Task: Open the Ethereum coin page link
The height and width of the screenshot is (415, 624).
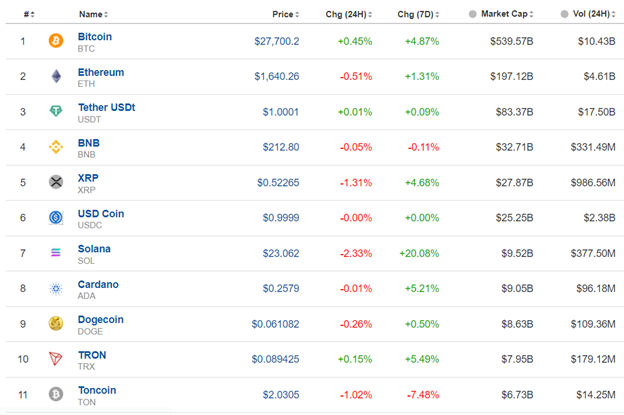Action: click(x=101, y=72)
